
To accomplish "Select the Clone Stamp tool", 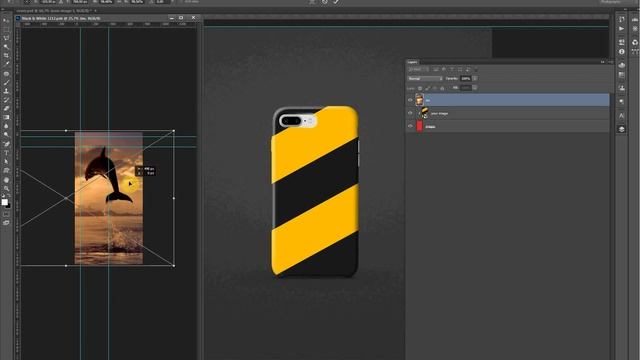I will click(x=6, y=91).
